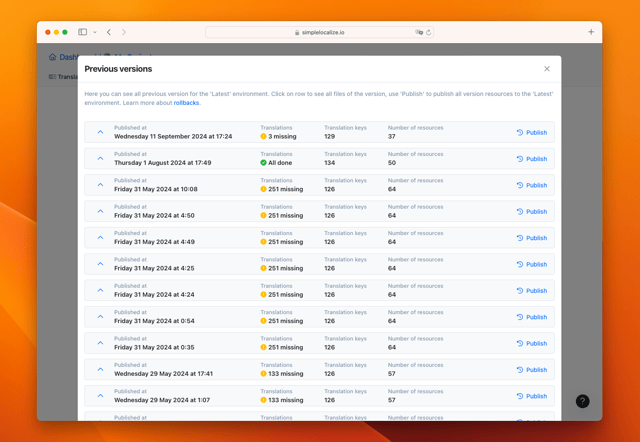The height and width of the screenshot is (442, 640).
Task: Publish the 31 May 2024 4:49 version
Action: coord(532,238)
